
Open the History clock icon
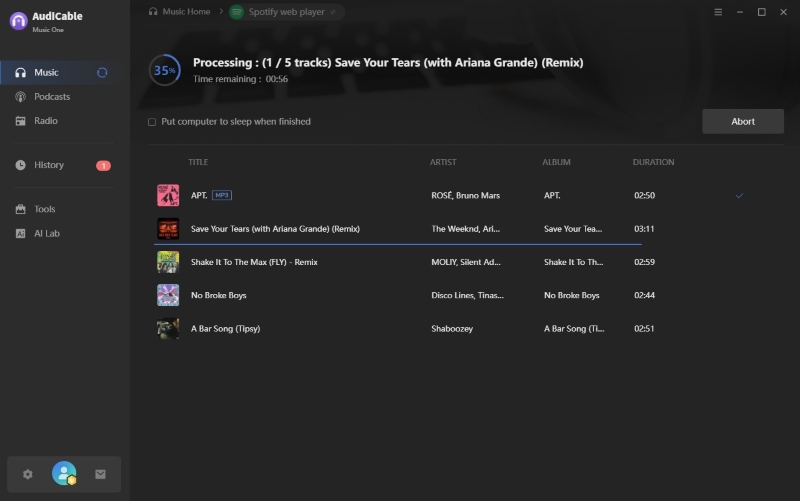(20, 165)
